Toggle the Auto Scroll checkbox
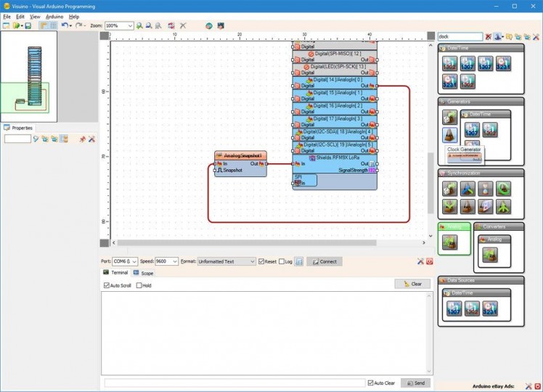This screenshot has width=543, height=392. [106, 285]
